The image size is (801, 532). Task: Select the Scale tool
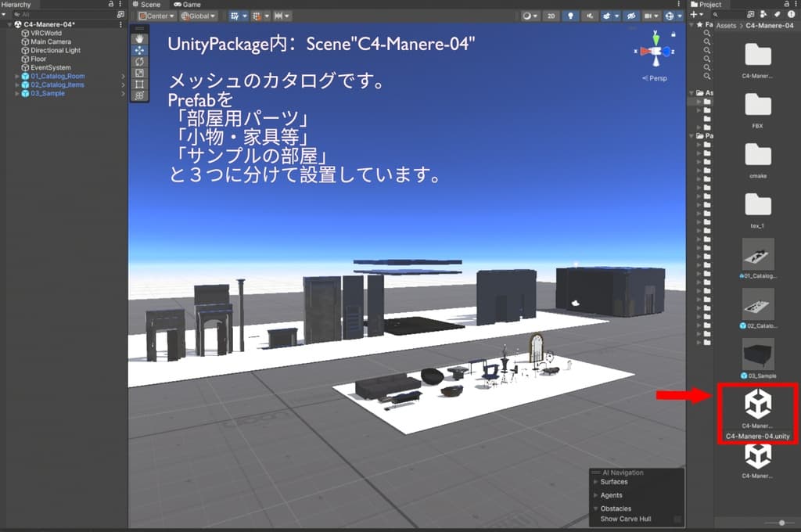139,73
